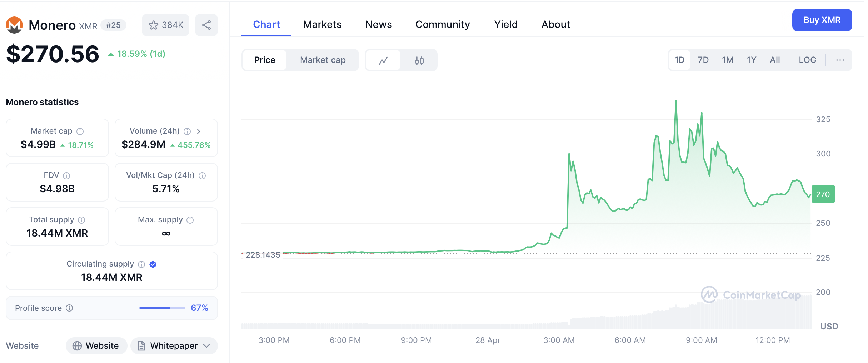Select the 7D time range
The width and height of the screenshot is (868, 363).
click(703, 60)
